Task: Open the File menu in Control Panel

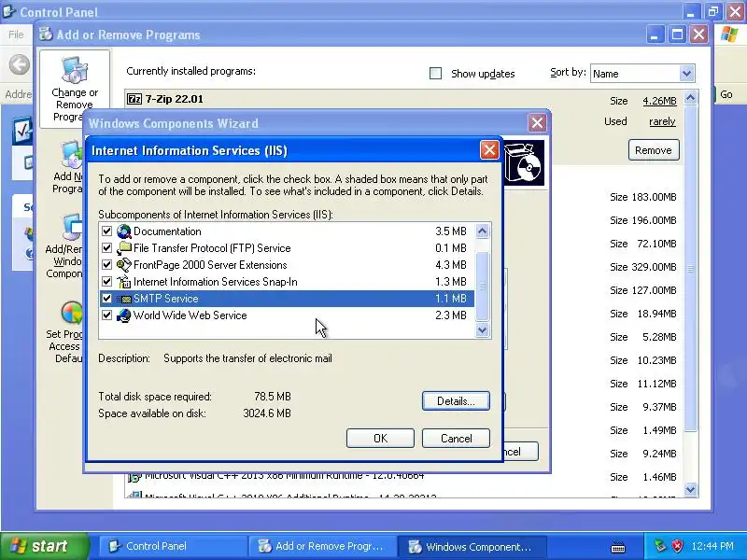Action: [x=16, y=35]
